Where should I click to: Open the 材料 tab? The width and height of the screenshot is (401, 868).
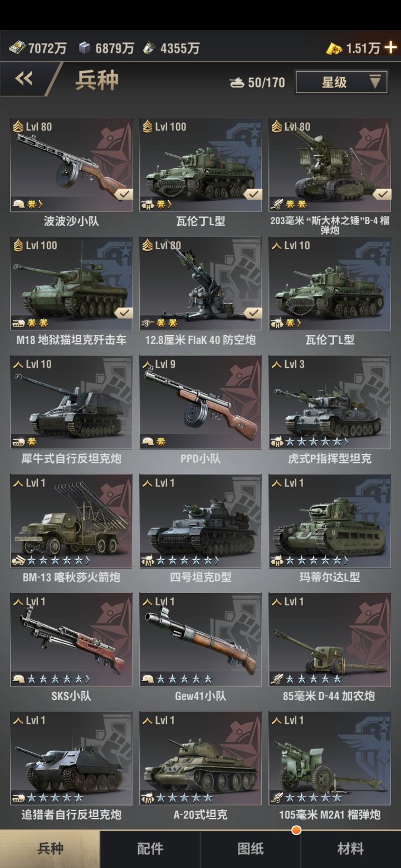[x=351, y=849]
